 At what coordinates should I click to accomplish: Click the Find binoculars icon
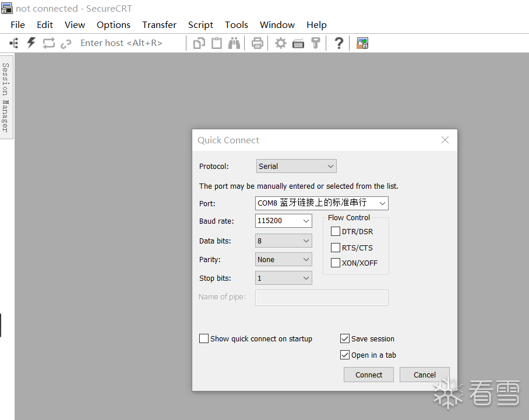tap(234, 43)
